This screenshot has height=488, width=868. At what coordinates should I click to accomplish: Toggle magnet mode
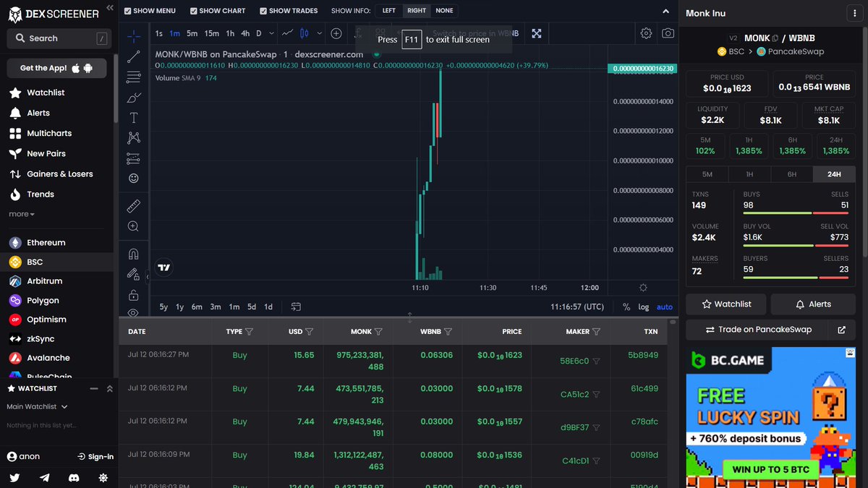tap(134, 254)
